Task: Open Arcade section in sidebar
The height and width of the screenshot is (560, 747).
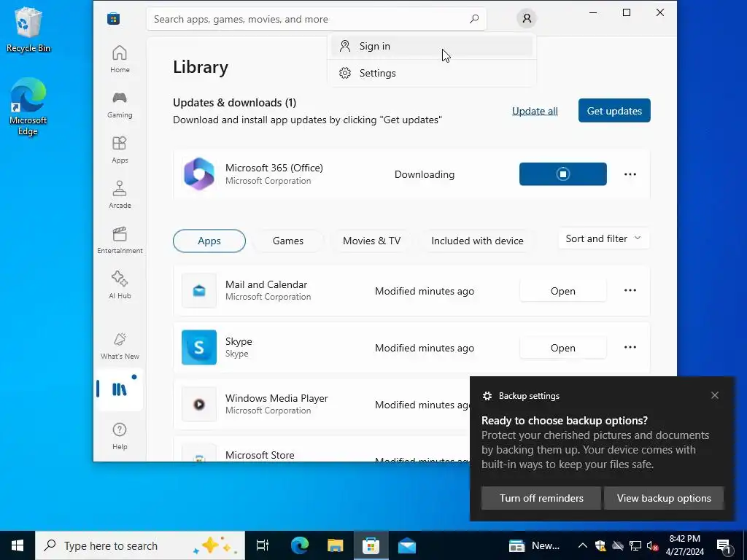Action: tap(120, 195)
